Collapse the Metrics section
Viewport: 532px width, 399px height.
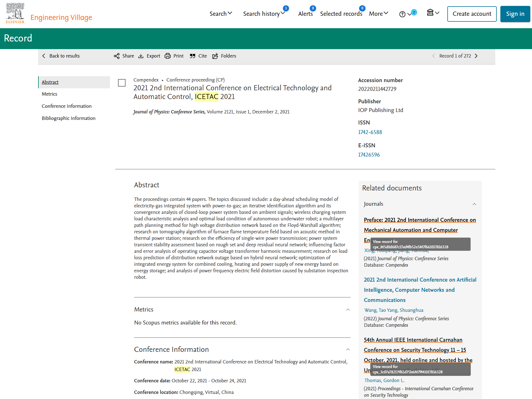(348, 310)
